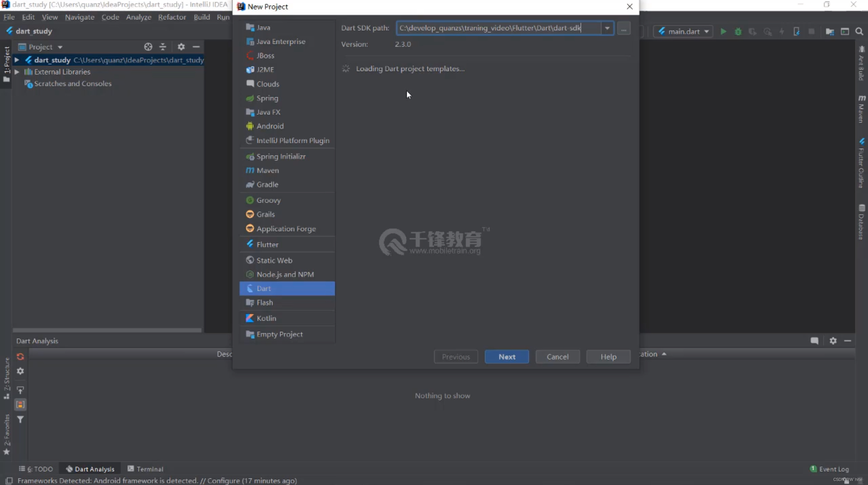Select the Android project type
The height and width of the screenshot is (485, 868).
(x=270, y=125)
